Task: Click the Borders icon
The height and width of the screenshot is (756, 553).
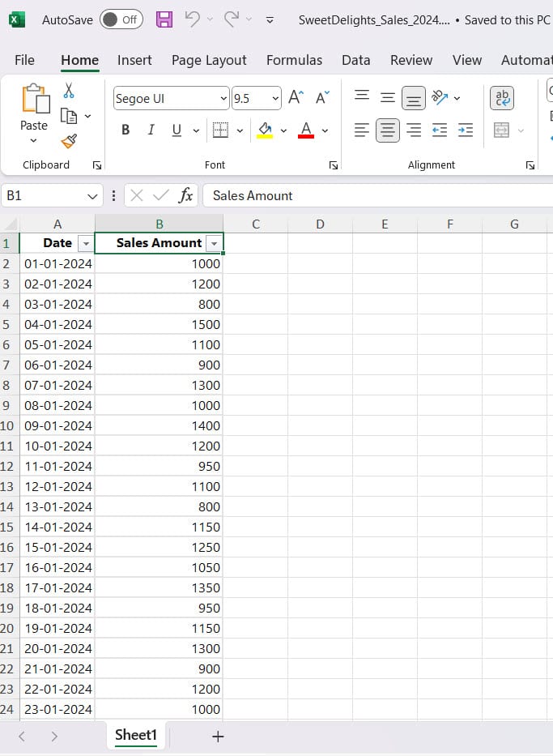Action: pos(220,130)
